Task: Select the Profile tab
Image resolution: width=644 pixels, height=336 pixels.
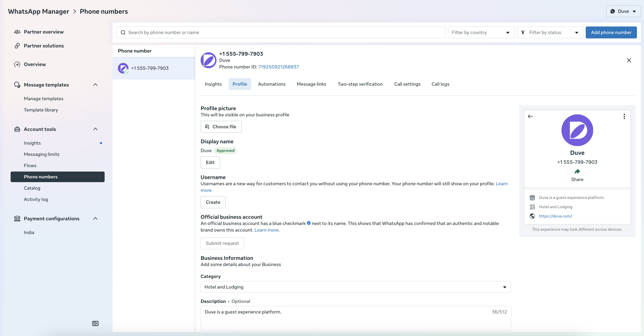Action: (x=240, y=84)
